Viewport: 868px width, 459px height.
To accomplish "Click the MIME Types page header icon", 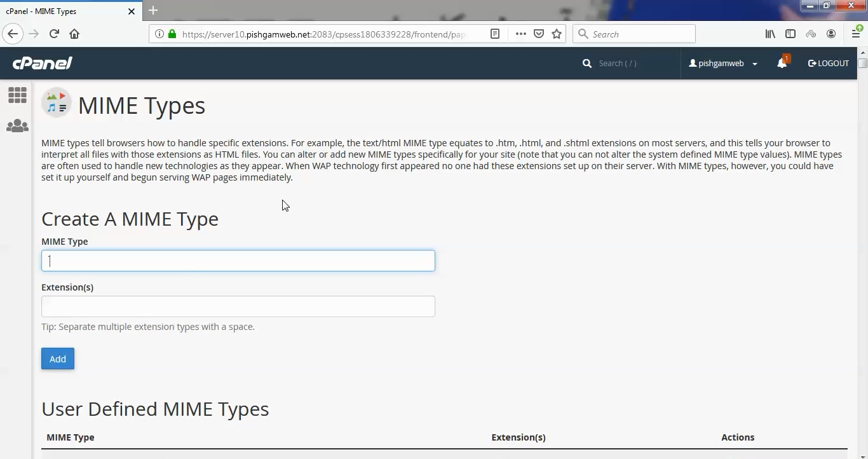I will click(x=56, y=103).
